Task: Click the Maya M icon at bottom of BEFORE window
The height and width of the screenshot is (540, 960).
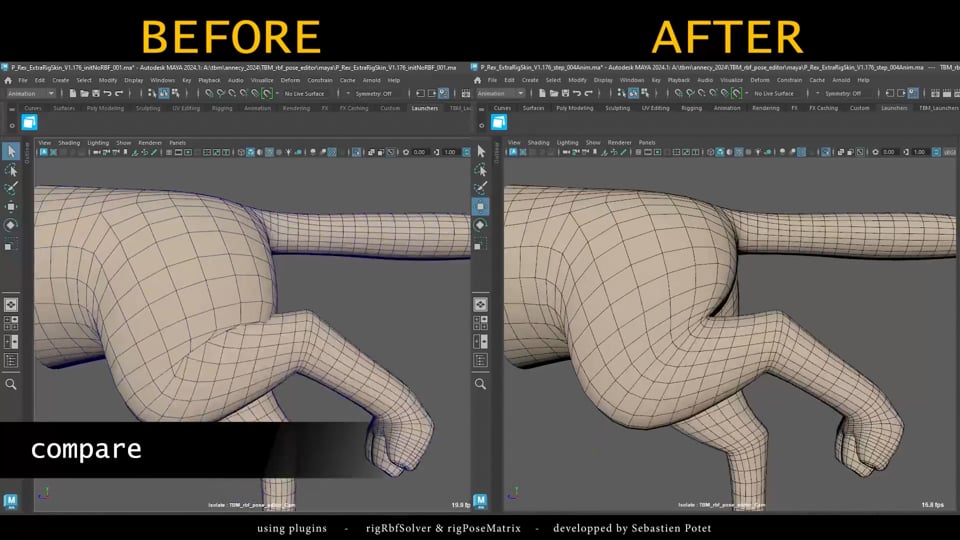Action: coord(10,501)
